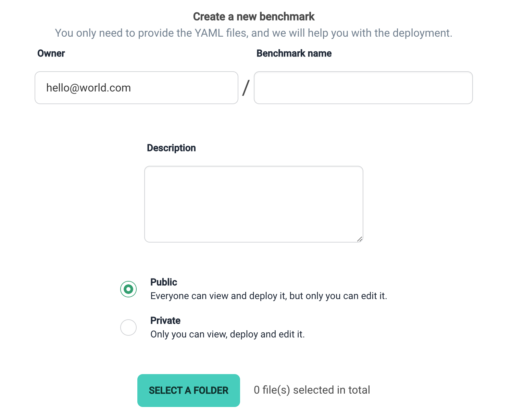Click the Description label
This screenshot has width=524, height=420.
[x=171, y=148]
